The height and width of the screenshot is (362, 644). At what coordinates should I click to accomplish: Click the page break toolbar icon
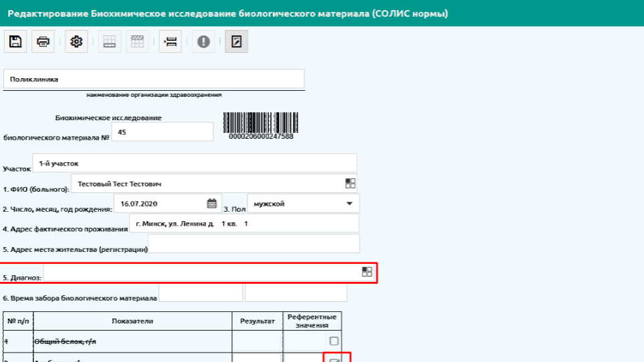[170, 41]
